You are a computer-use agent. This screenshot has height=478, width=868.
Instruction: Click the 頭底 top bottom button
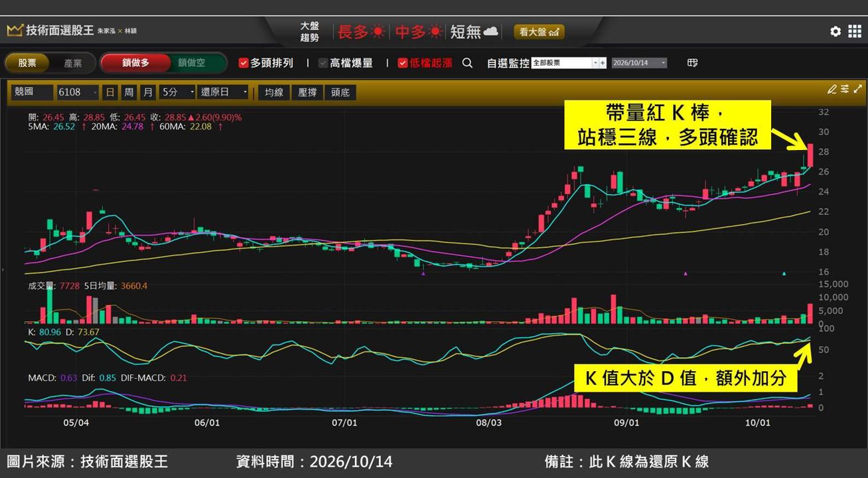pyautogui.click(x=340, y=92)
